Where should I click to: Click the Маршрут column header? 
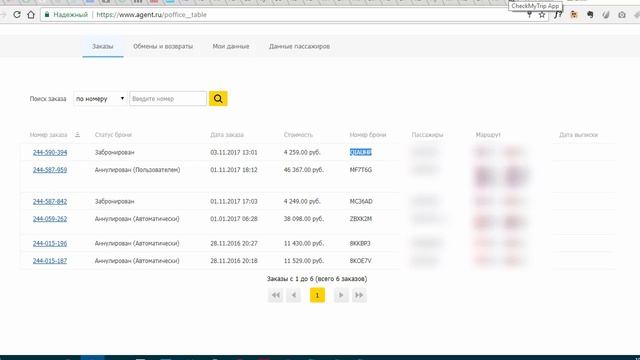488,135
